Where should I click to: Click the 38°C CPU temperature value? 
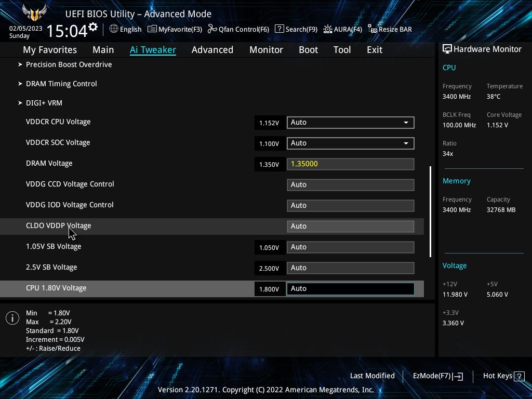494,97
